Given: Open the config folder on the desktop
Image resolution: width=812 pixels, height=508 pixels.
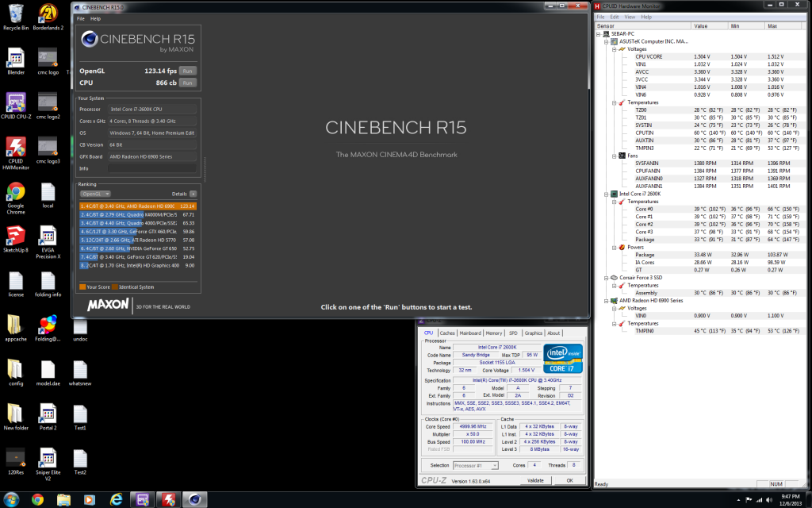Looking at the screenshot, I should pyautogui.click(x=16, y=373).
